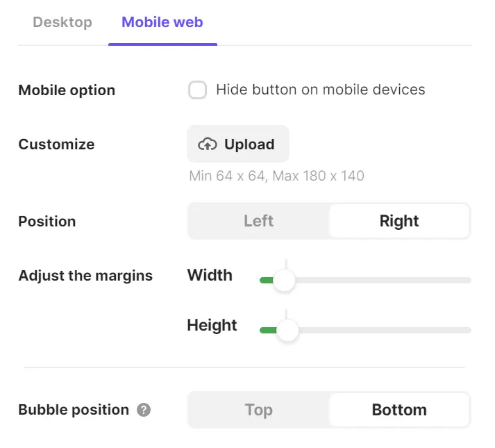Choose Top bubble position
Image resolution: width=495 pixels, height=448 pixels.
tap(258, 410)
